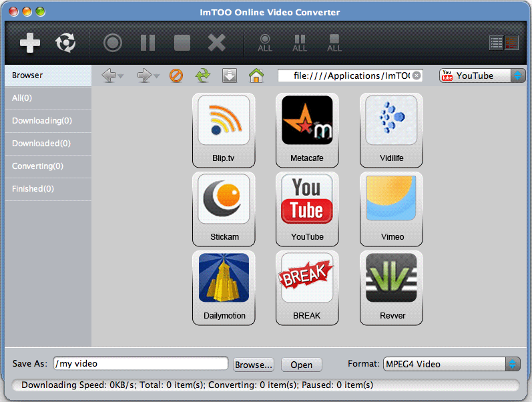The image size is (532, 402).
Task: Open the forward history dropdown arrow
Action: point(156,76)
